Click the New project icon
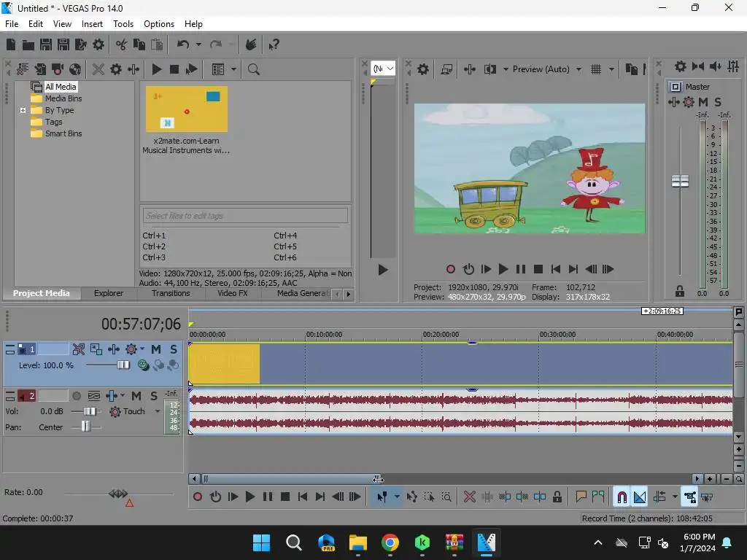747x560 pixels. click(x=11, y=44)
